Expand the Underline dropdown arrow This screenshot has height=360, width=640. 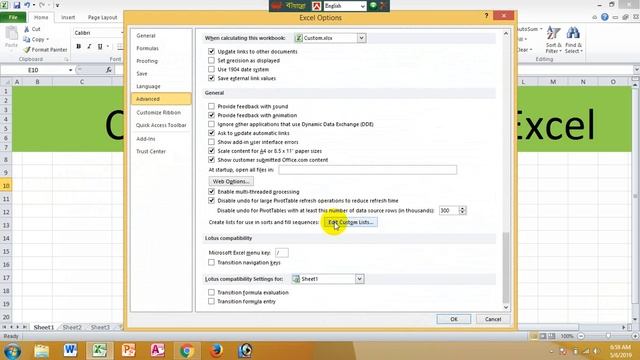point(107,47)
